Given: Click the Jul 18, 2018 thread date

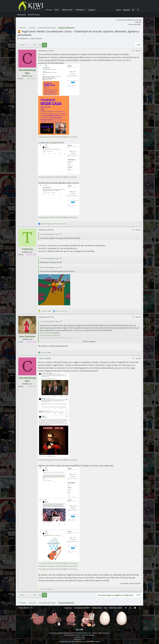Looking at the screenshot, I should (37, 39).
